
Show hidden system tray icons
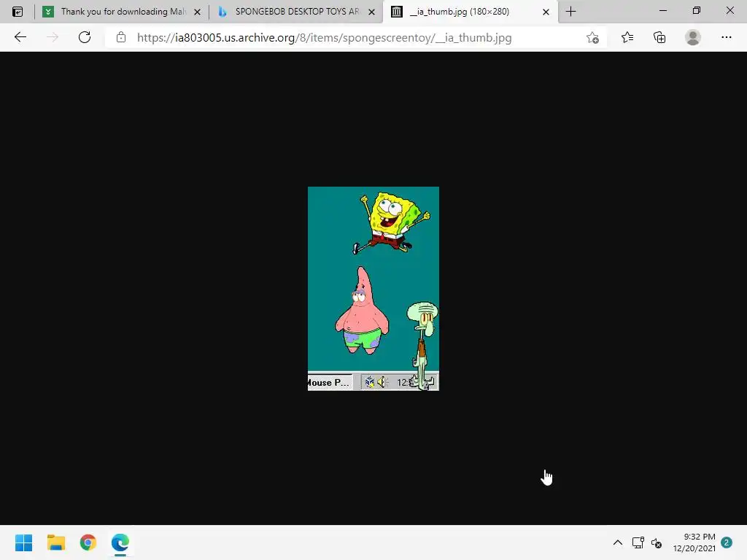617,542
